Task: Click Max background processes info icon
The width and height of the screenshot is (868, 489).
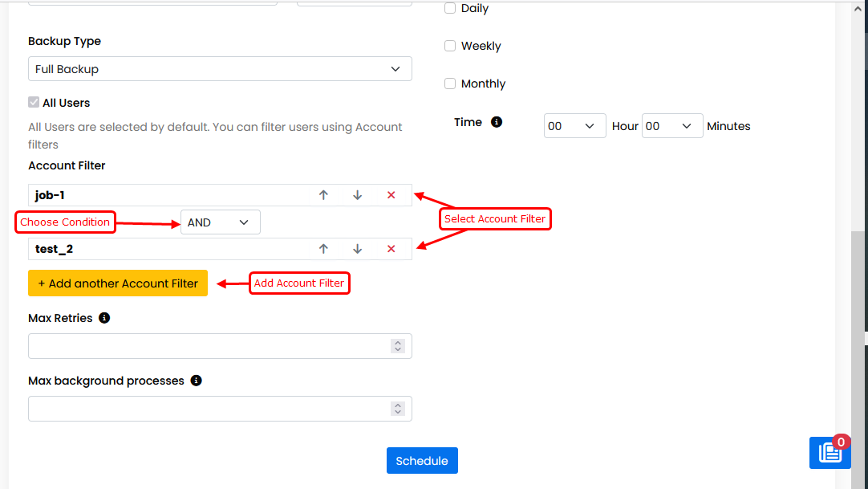Action: [197, 381]
